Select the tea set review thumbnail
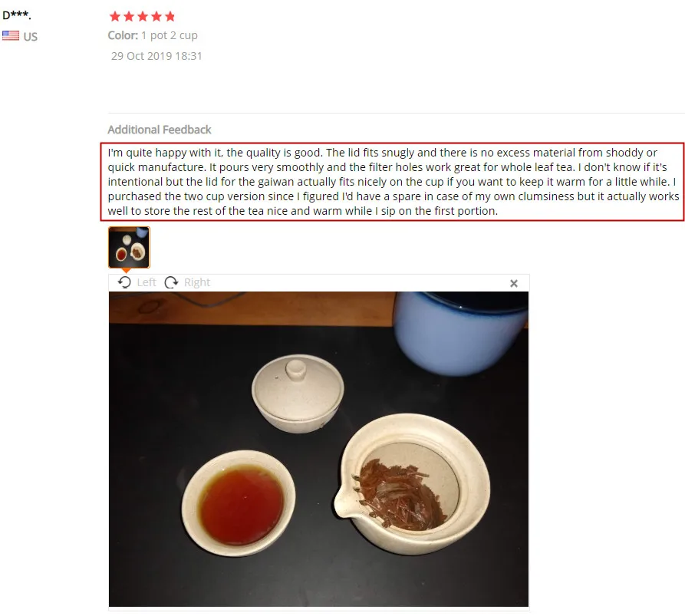 tap(129, 247)
